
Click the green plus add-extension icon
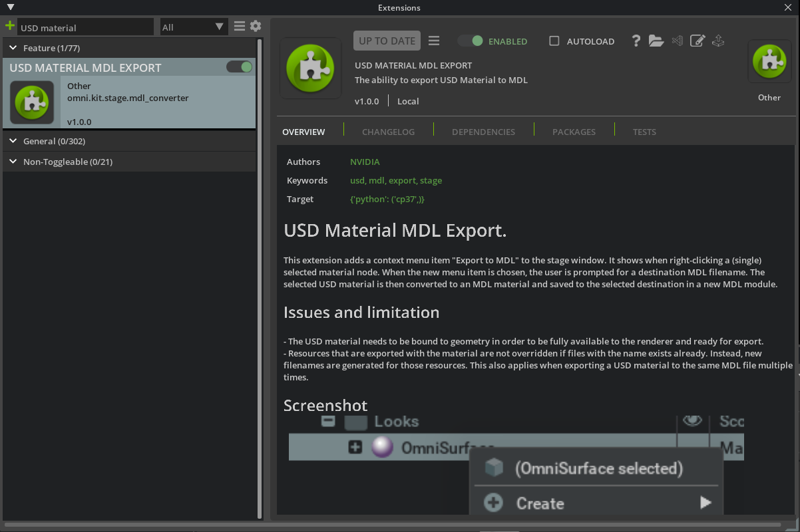pos(9,27)
